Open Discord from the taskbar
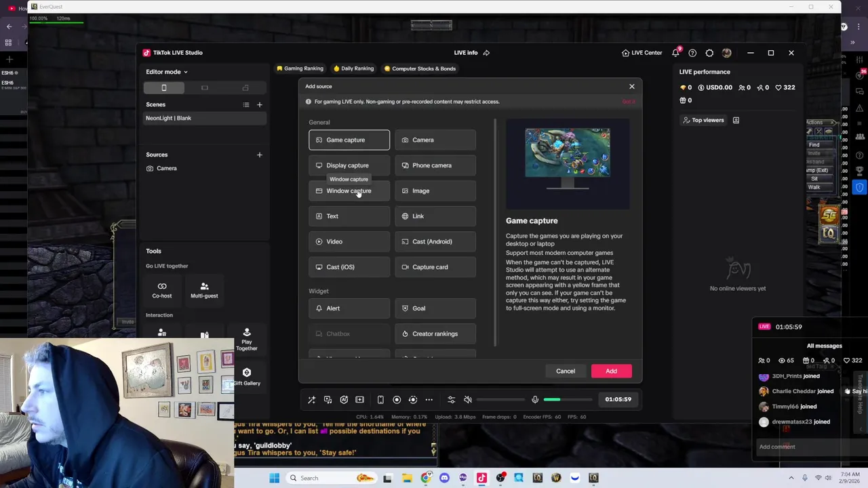 coord(444,478)
